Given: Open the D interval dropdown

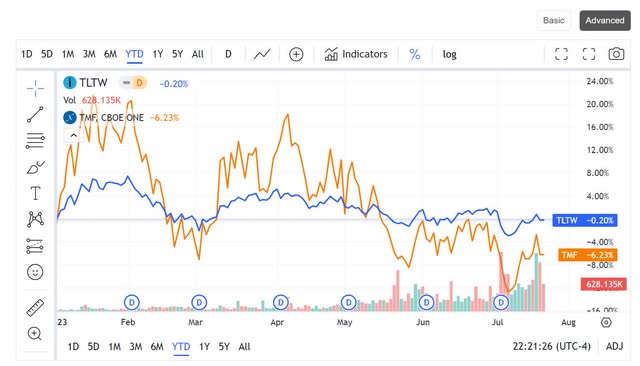Looking at the screenshot, I should pos(228,54).
